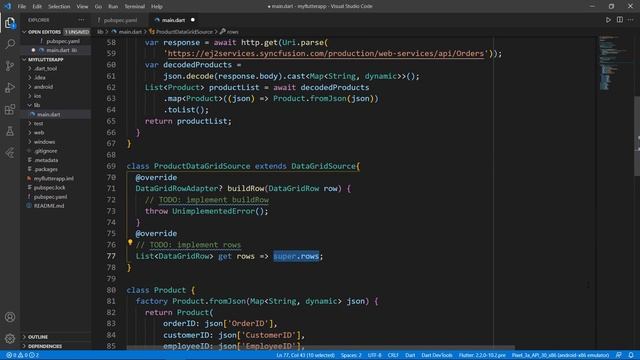Click the VS Code logo in title bar
The height and width of the screenshot is (360, 640).
[7, 6]
